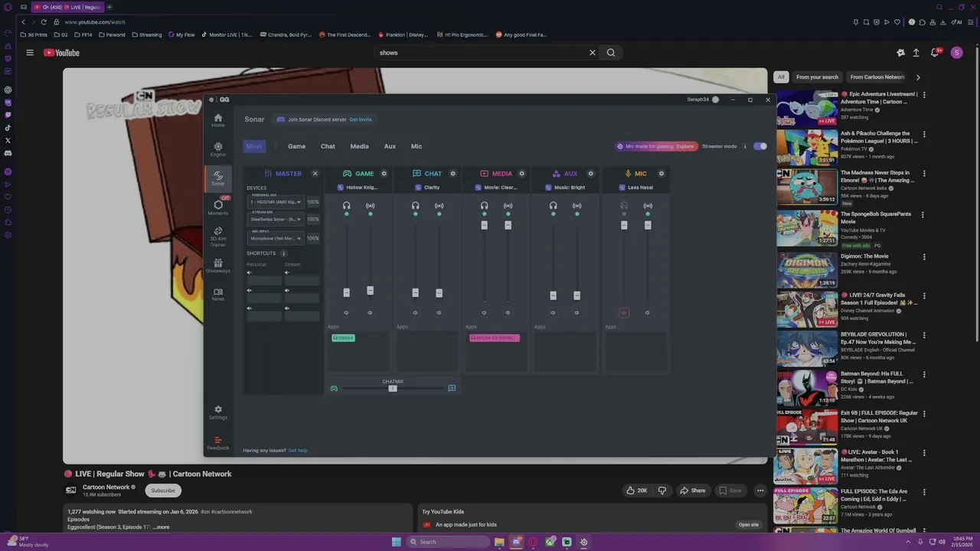Open Home in the GG sidebar
Image resolution: width=980 pixels, height=551 pixels.
point(218,120)
